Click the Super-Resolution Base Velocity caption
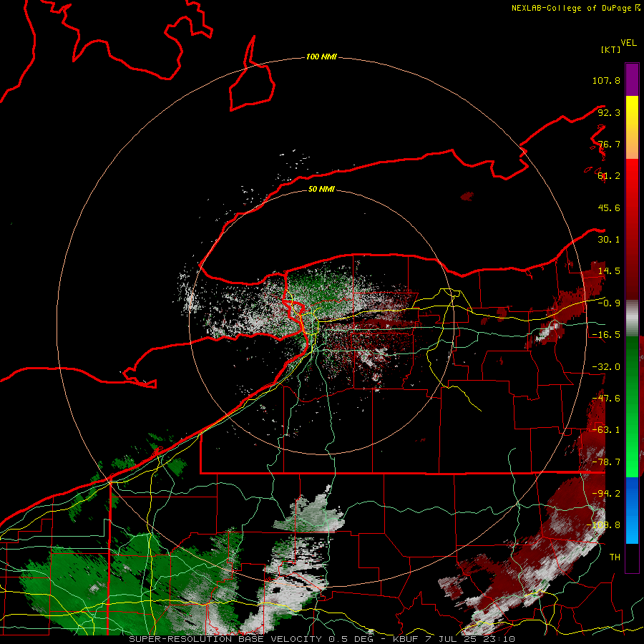Screen dimensions: 644x644 (321, 639)
